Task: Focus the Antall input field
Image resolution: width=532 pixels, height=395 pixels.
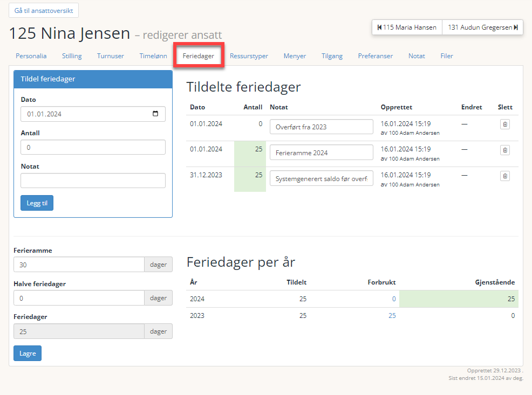Action: click(x=93, y=147)
